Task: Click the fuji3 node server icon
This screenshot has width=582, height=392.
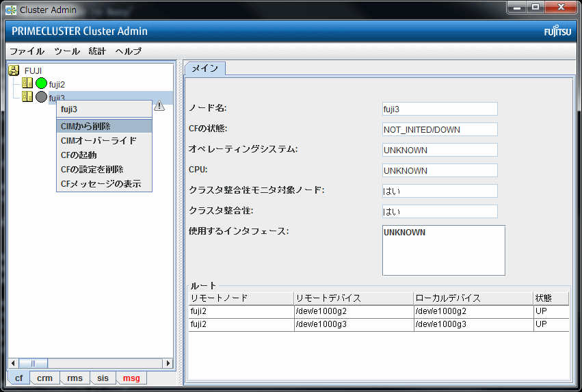Action: [x=27, y=96]
